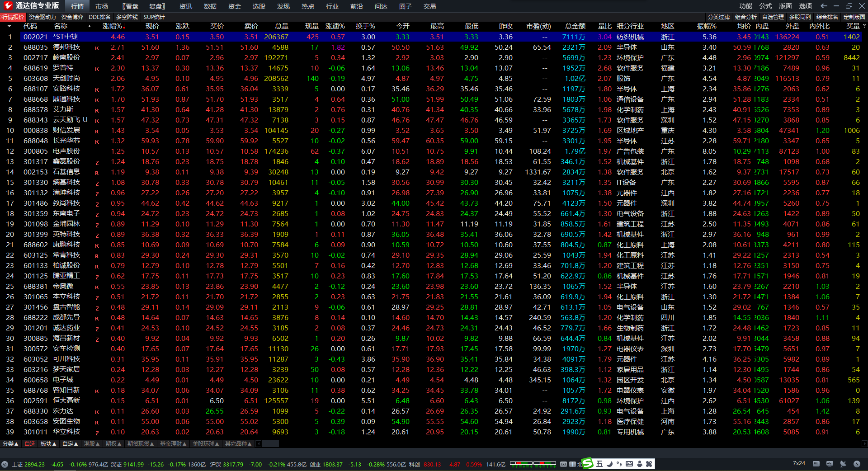Open the 市场 menu tab

[102, 6]
